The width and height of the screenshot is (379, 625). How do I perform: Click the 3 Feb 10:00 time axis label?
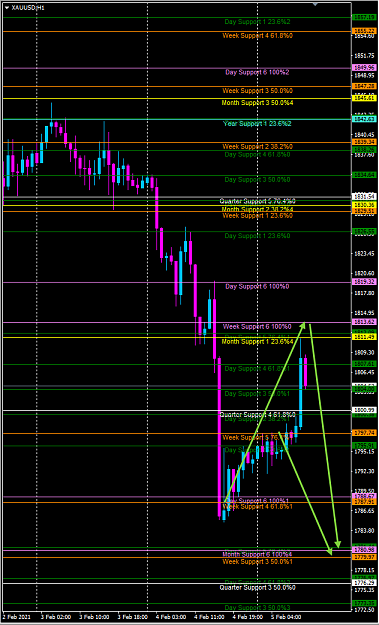click(x=93, y=616)
